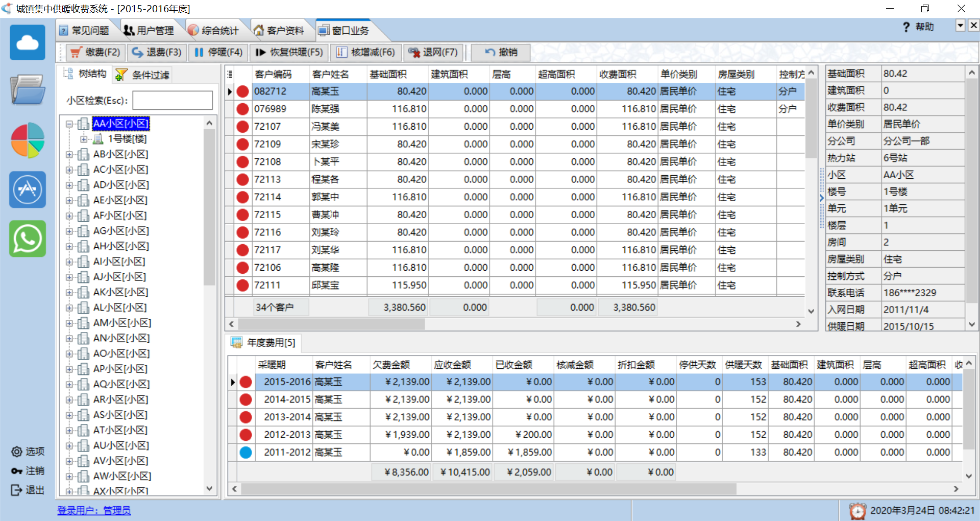Switch to the 用户管理 tab
Image resolution: width=980 pixels, height=521 pixels.
[151, 30]
